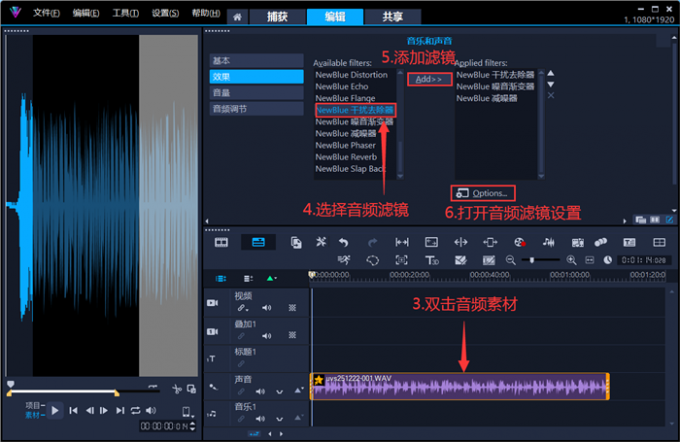Screen dimensions: 680x442
Task: Expand the 声音 track chevron
Action: [x=279, y=392]
